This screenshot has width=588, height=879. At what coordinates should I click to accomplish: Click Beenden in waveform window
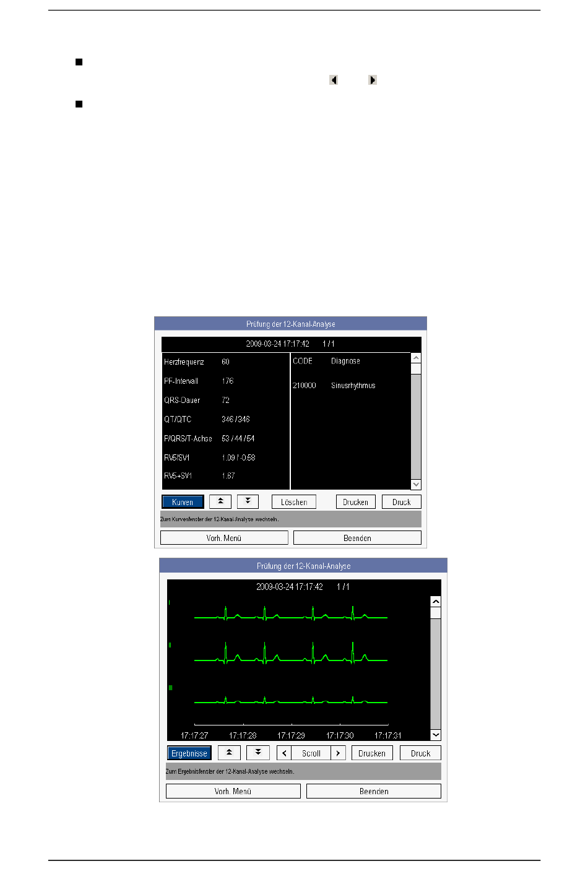click(374, 791)
